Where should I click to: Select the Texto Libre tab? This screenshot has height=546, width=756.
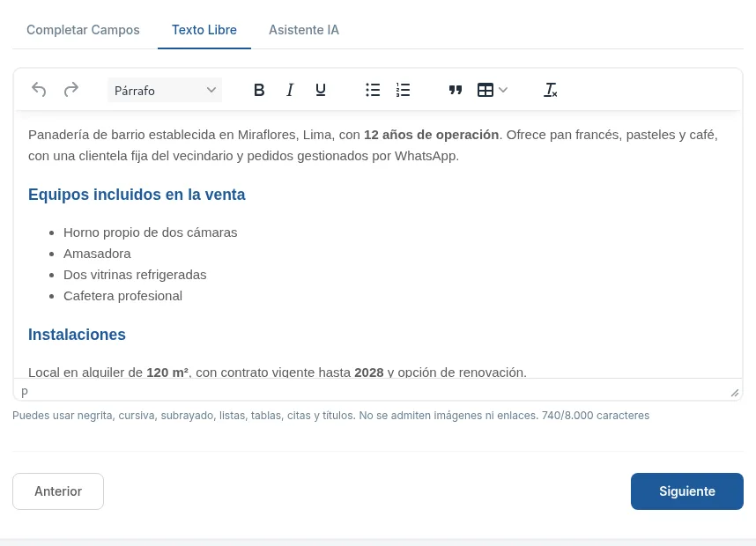tap(204, 30)
